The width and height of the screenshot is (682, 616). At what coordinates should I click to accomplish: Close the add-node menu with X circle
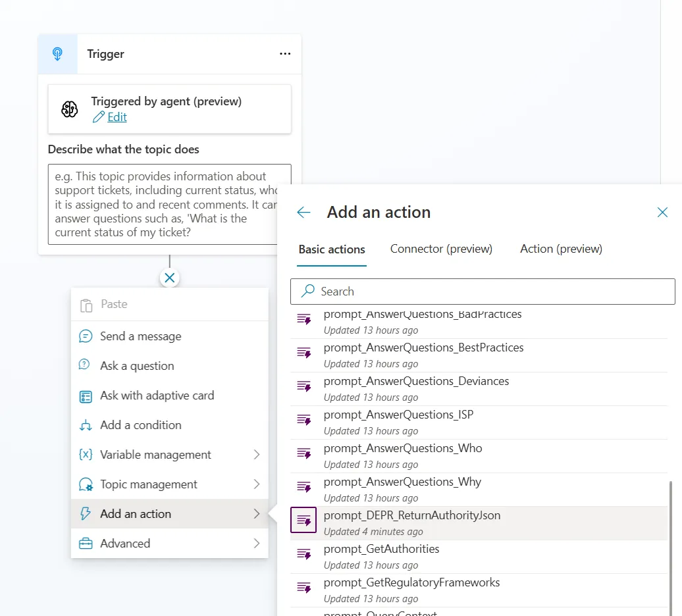pos(170,278)
